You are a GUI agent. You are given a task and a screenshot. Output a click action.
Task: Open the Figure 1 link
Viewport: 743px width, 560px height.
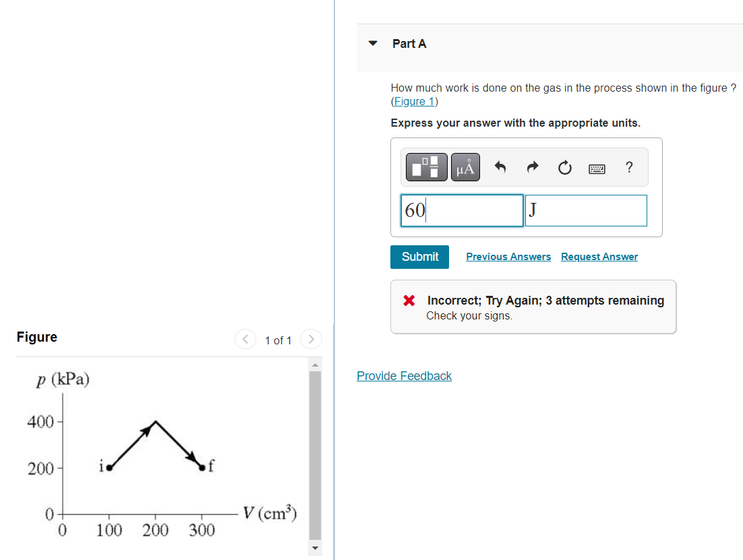pyautogui.click(x=414, y=101)
